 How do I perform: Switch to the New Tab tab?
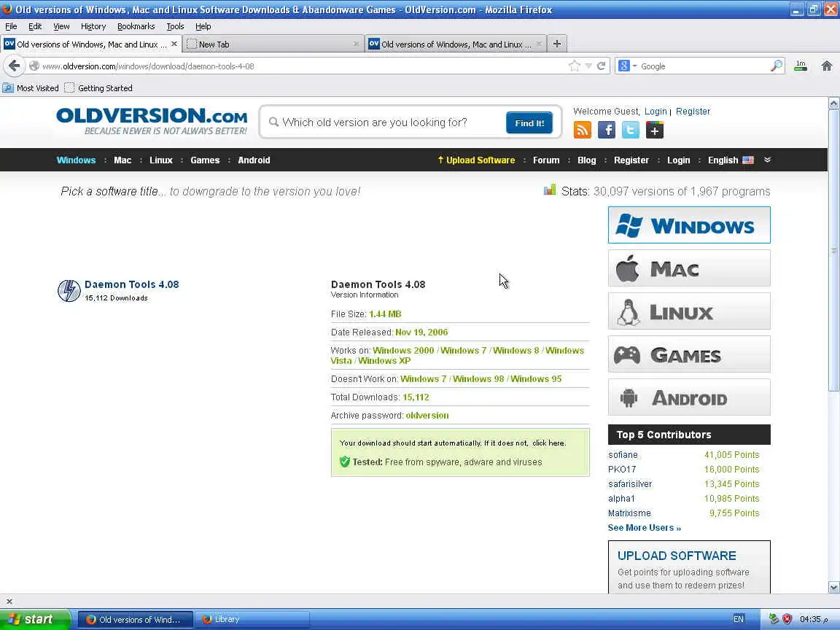tap(273, 44)
